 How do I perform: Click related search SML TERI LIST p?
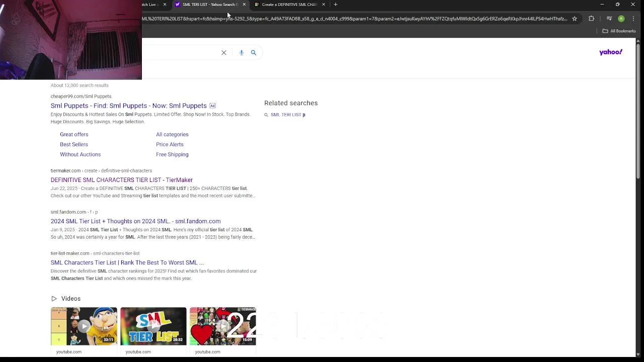click(288, 115)
